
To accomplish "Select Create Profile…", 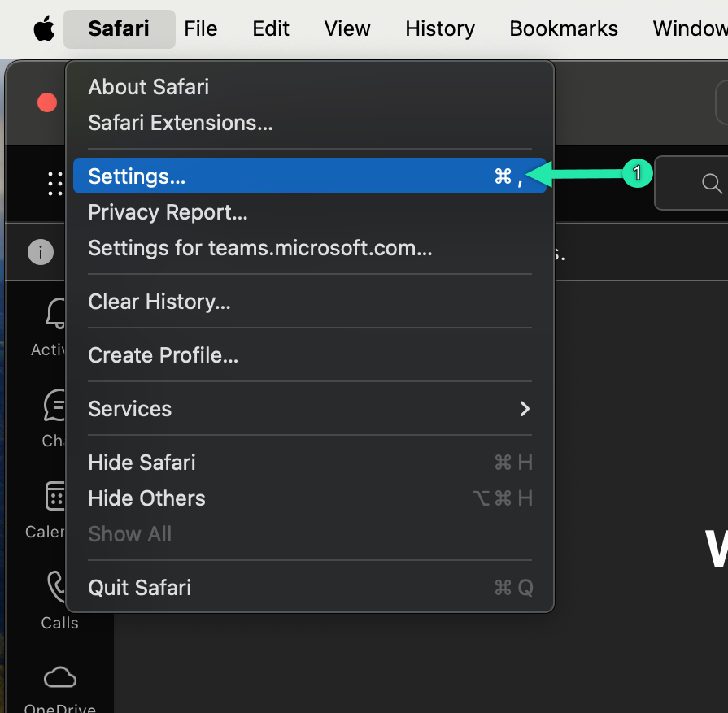I will [310, 355].
